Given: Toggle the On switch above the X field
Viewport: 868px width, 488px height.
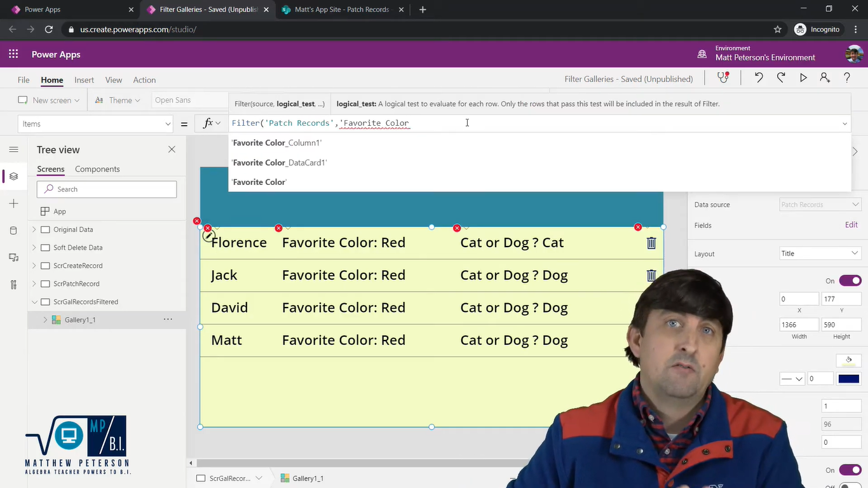Looking at the screenshot, I should click(850, 281).
